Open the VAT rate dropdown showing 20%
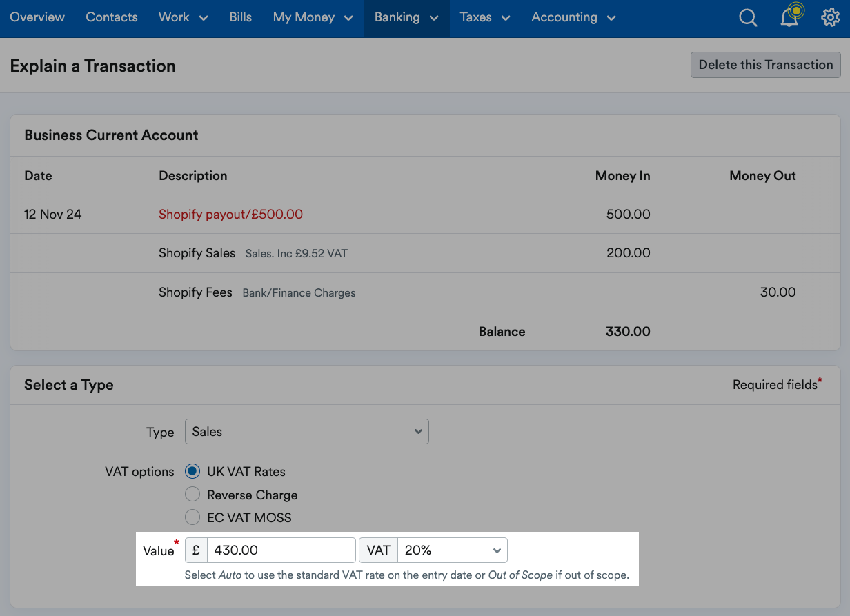The height and width of the screenshot is (616, 850). point(453,550)
